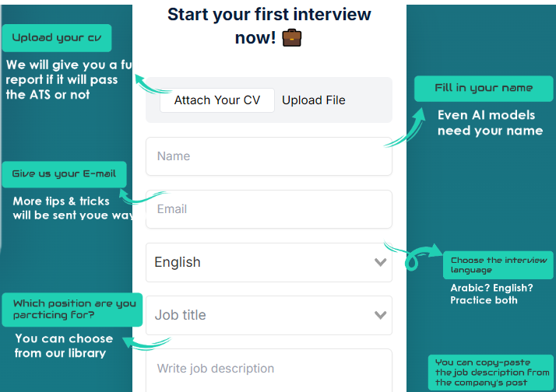
Task: Click the Choose the interview language label
Action: (498, 265)
